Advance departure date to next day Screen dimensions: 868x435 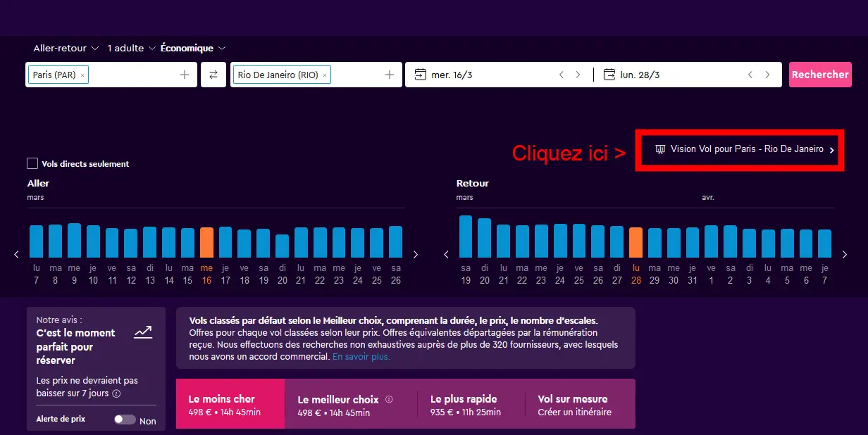578,75
